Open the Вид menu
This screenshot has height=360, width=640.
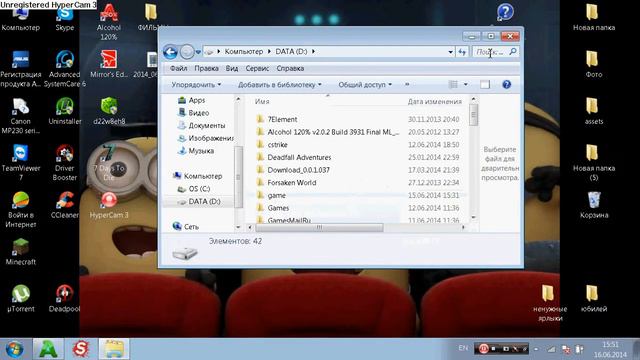232,68
